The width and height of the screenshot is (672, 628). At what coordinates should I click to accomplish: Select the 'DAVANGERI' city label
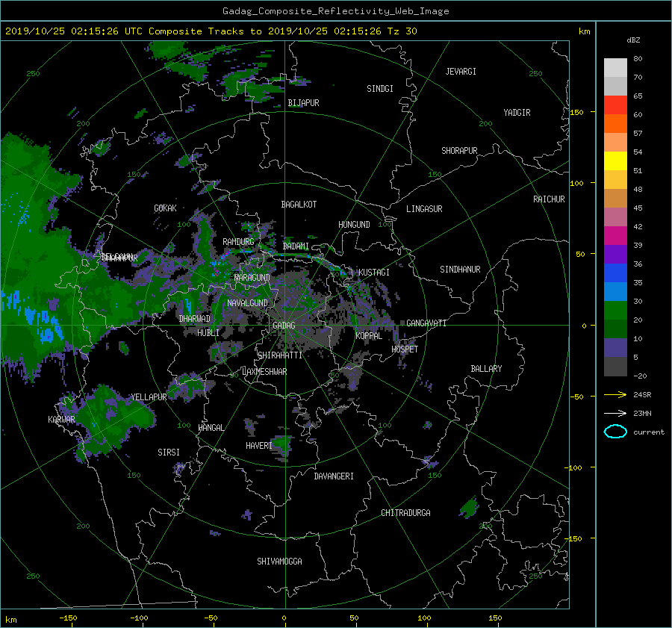(334, 476)
